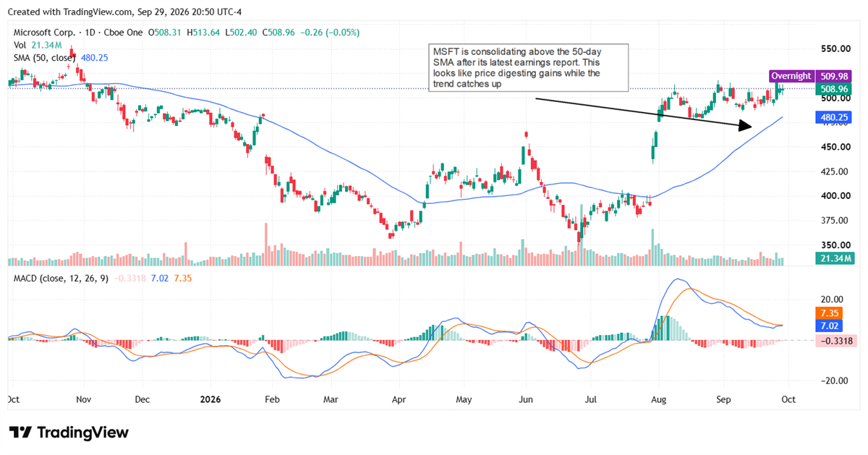The width and height of the screenshot is (868, 455).
Task: Click the orange '7.35' value in MACD legend
Action: click(184, 278)
